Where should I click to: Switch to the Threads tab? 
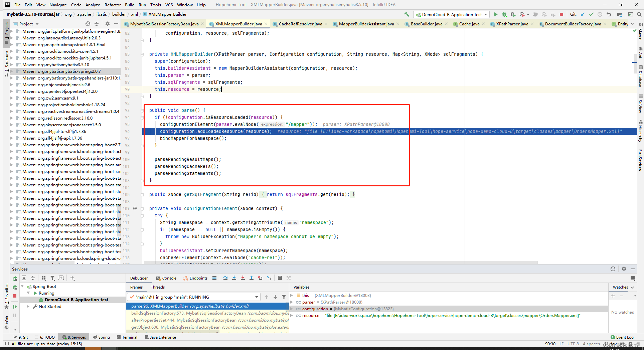point(158,287)
